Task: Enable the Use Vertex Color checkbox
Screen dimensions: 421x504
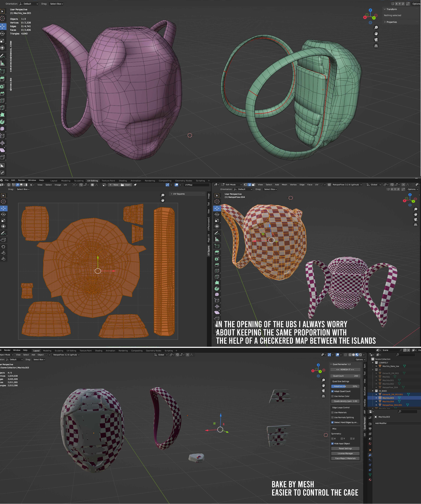Action: (x=333, y=396)
